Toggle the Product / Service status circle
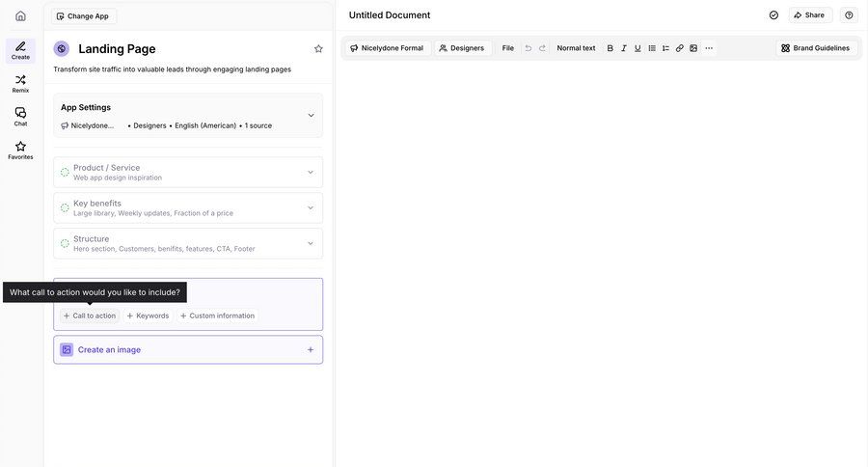 tap(65, 173)
